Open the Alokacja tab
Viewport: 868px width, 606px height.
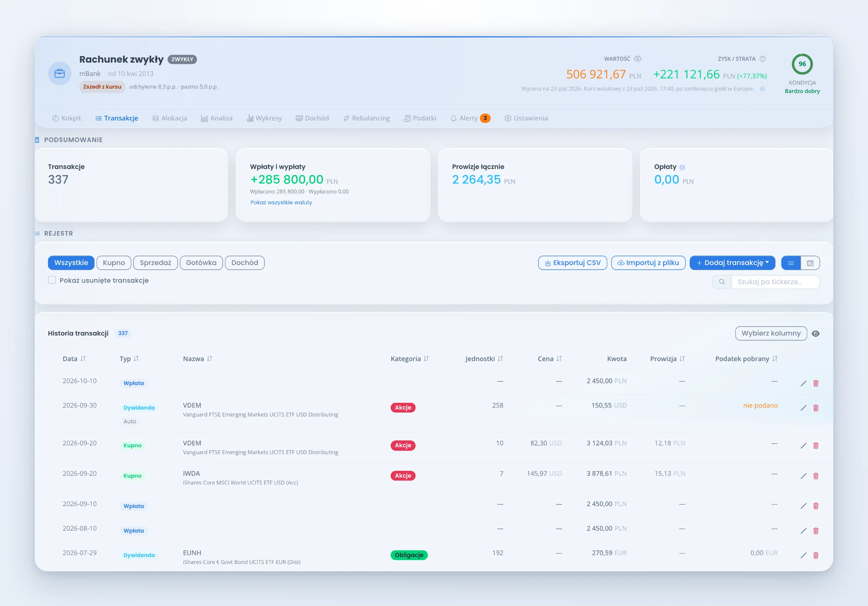[x=170, y=118]
